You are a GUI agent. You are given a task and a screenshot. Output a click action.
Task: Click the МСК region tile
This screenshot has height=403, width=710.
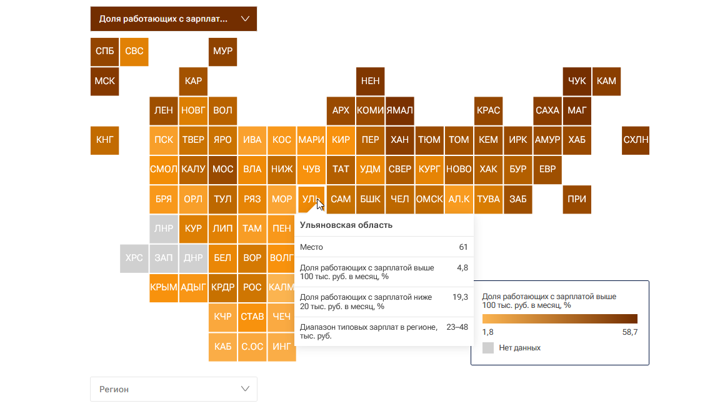pyautogui.click(x=105, y=81)
